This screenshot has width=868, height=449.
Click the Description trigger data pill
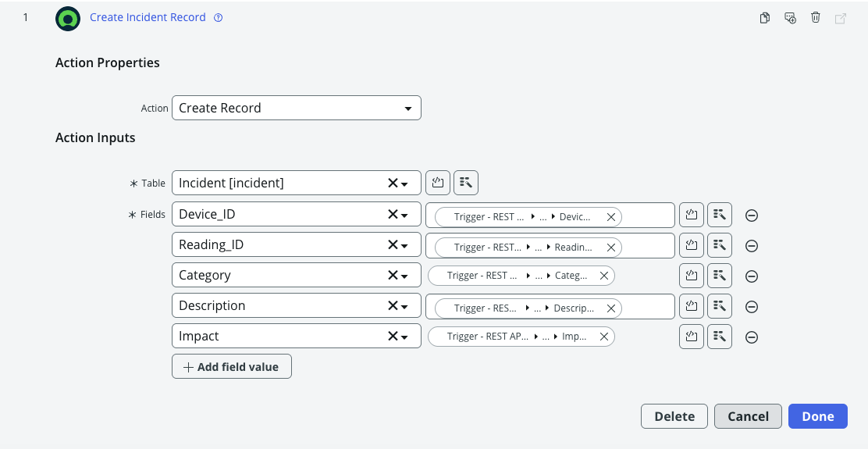528,308
